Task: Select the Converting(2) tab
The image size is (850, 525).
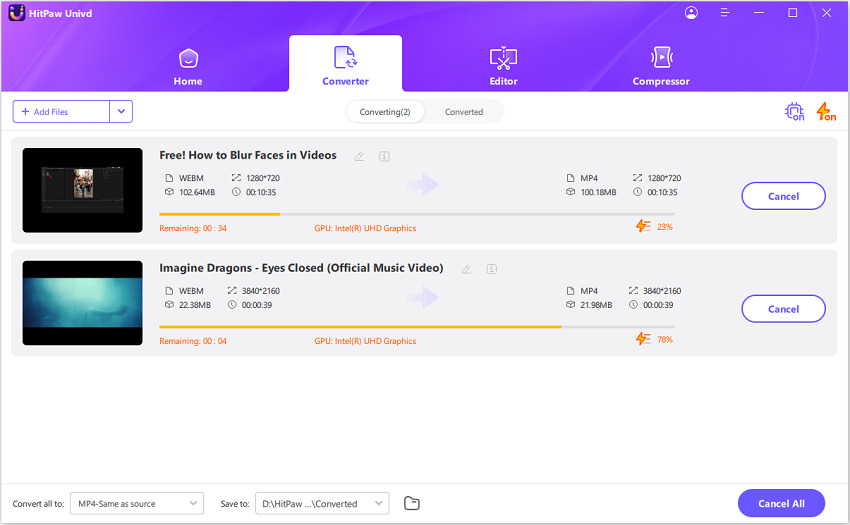Action: (x=385, y=112)
